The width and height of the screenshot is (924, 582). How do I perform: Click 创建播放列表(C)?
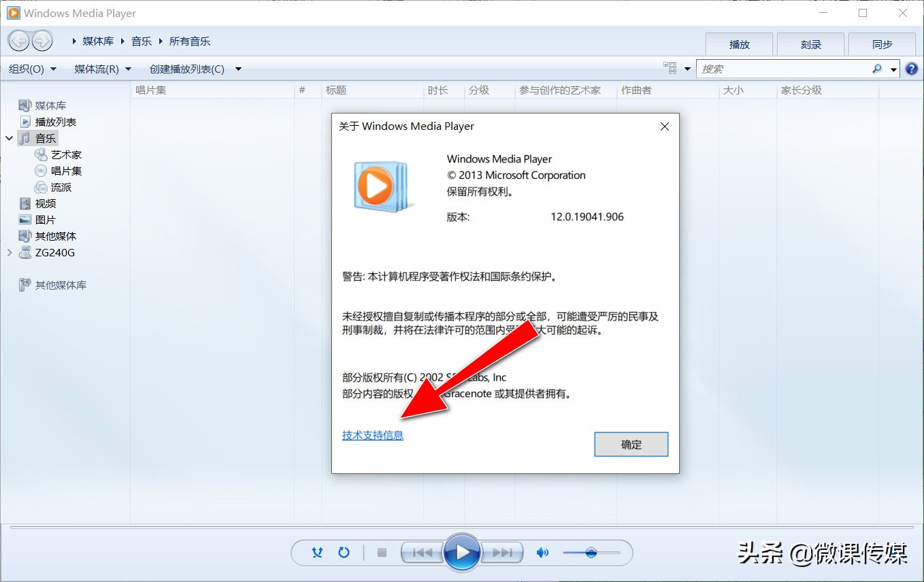tap(187, 69)
